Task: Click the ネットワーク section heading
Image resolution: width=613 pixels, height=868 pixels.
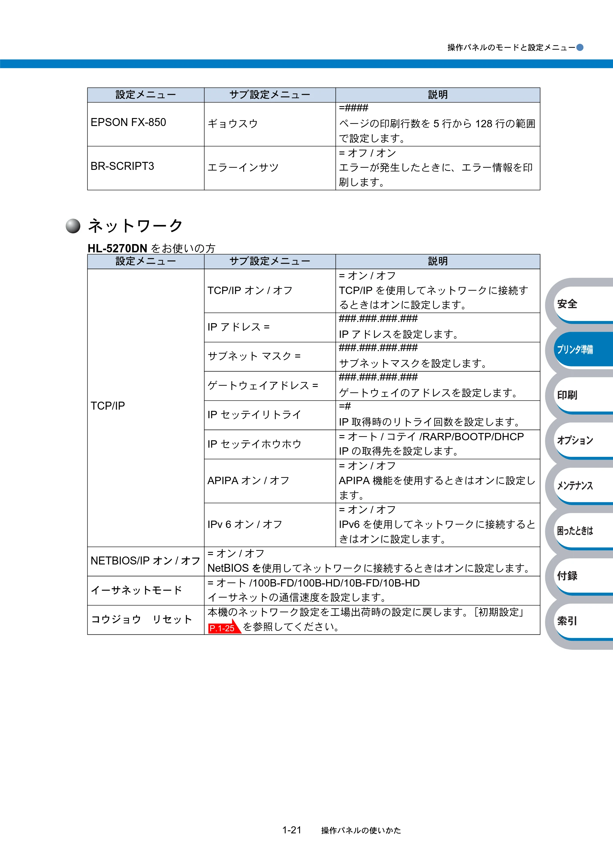Action: (135, 226)
